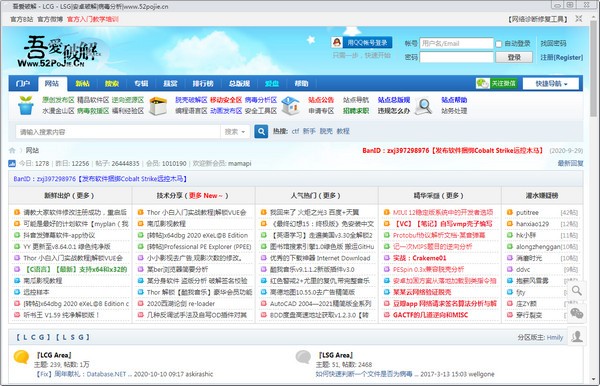Open user hanxiao129 in the ranking
This screenshot has height=386, width=600.
tap(532, 224)
